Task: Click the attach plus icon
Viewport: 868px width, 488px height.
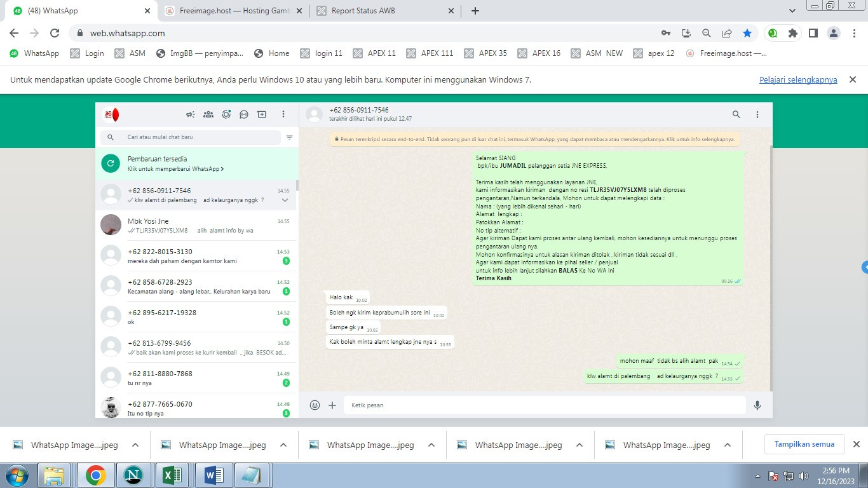Action: [x=332, y=405]
